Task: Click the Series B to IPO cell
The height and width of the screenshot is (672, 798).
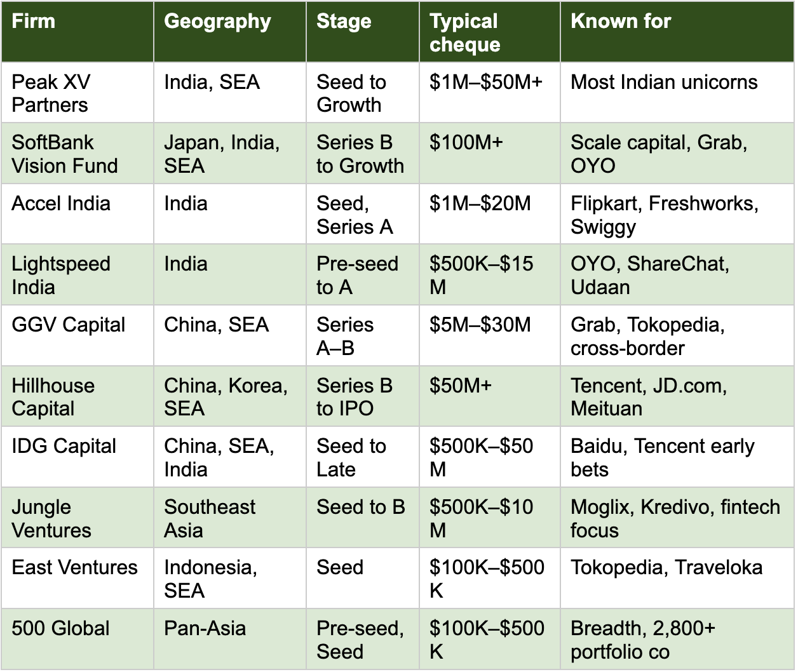Action: pos(363,396)
